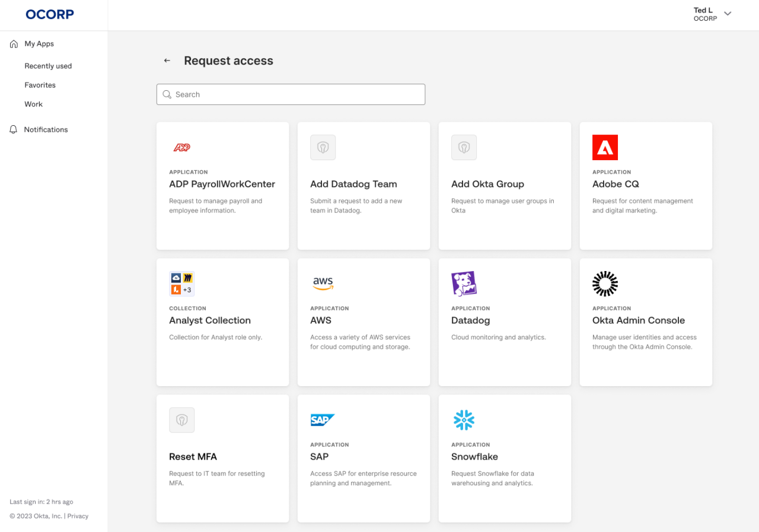Screen dimensions: 759x532
Task: Click the Ted L user name
Action: pyautogui.click(x=703, y=10)
